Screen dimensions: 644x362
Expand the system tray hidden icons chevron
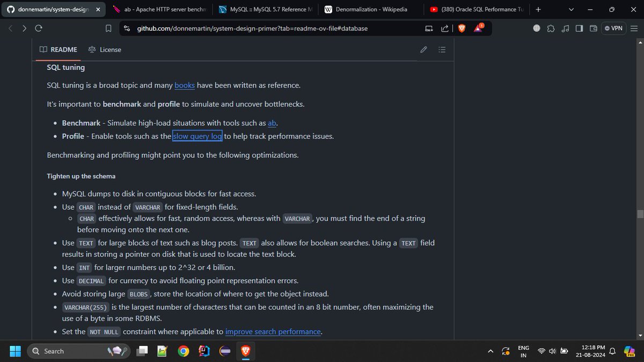(490, 351)
